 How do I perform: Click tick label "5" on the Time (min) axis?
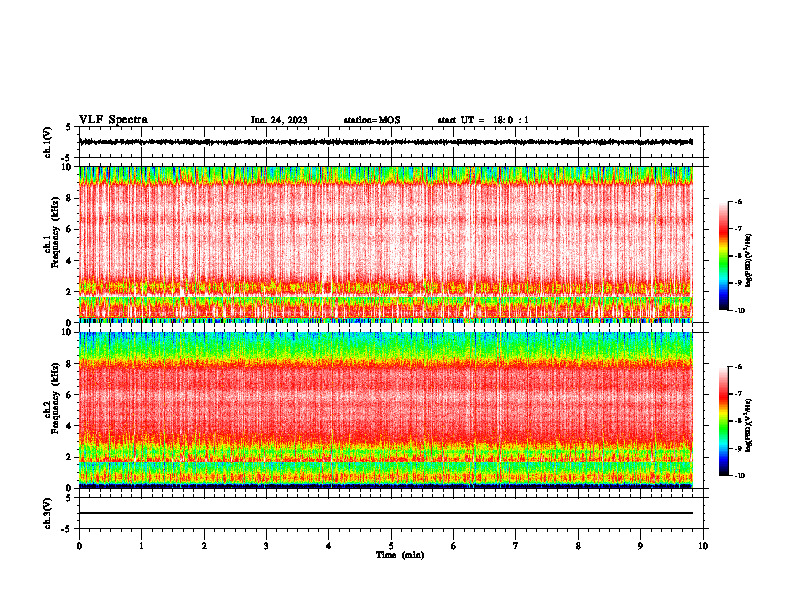click(x=391, y=546)
